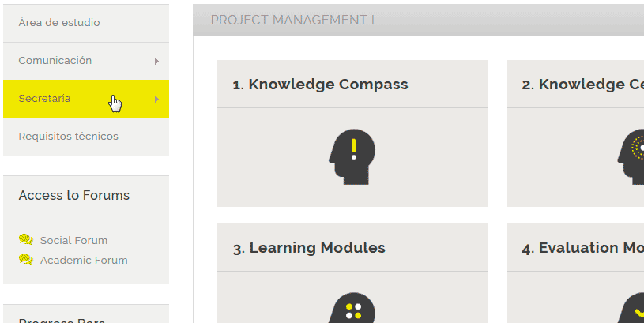The width and height of the screenshot is (644, 323).
Task: Open the Secretaría menu entry
Action: click(45, 99)
